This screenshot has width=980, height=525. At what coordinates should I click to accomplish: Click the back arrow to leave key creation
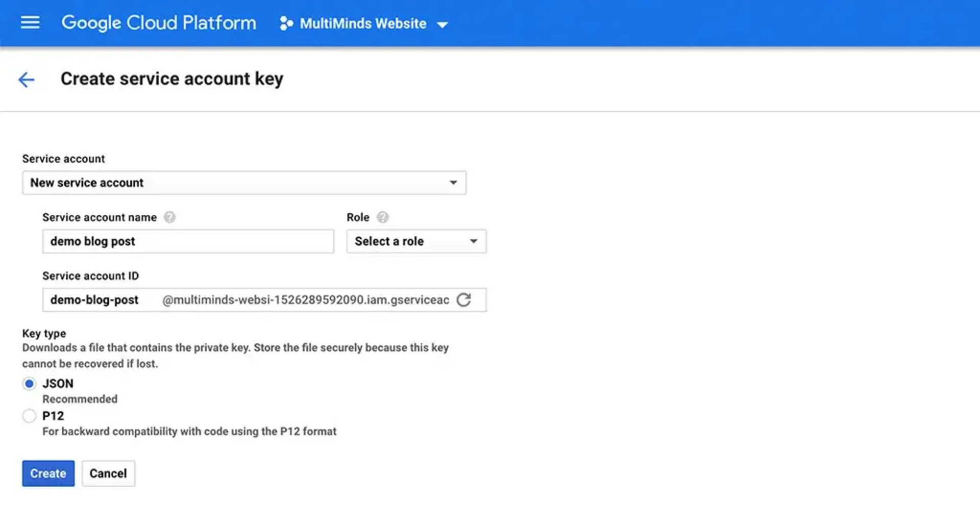(x=26, y=80)
